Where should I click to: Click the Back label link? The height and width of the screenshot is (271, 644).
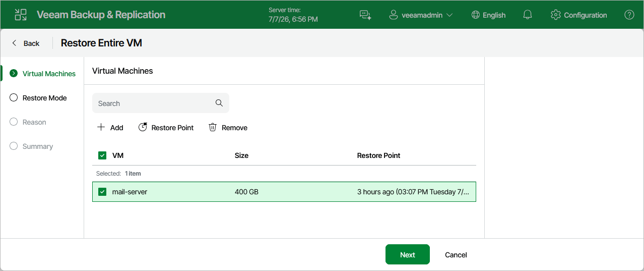click(x=31, y=43)
